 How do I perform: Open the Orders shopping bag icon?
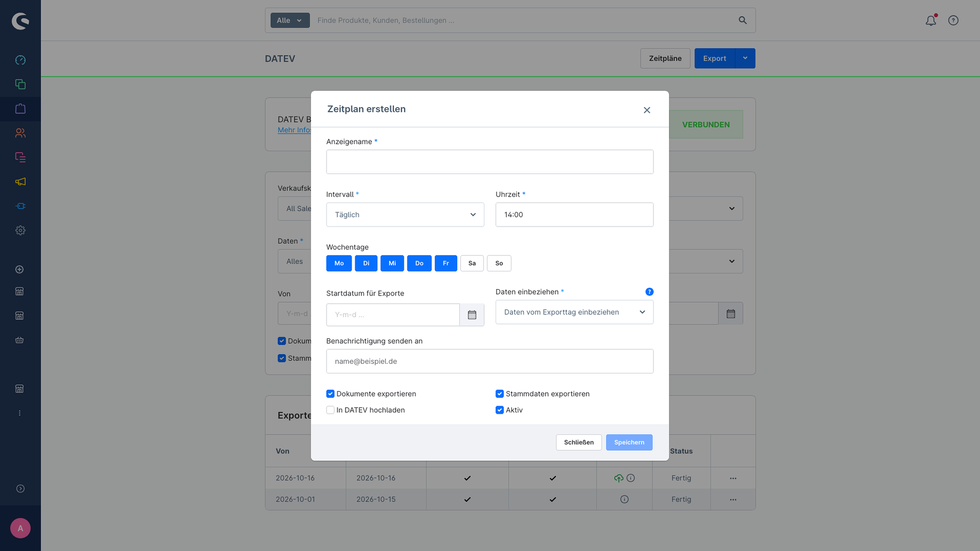point(20,109)
